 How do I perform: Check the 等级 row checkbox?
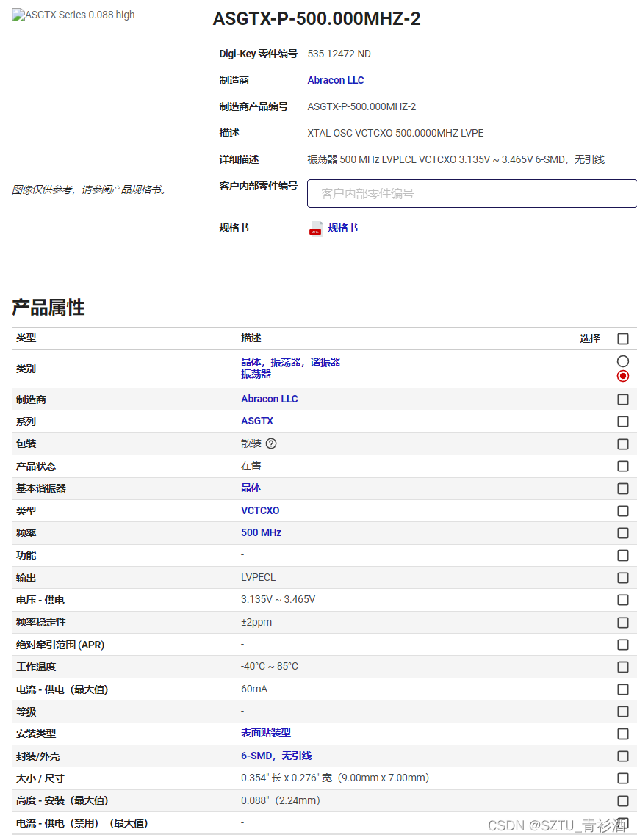(623, 712)
